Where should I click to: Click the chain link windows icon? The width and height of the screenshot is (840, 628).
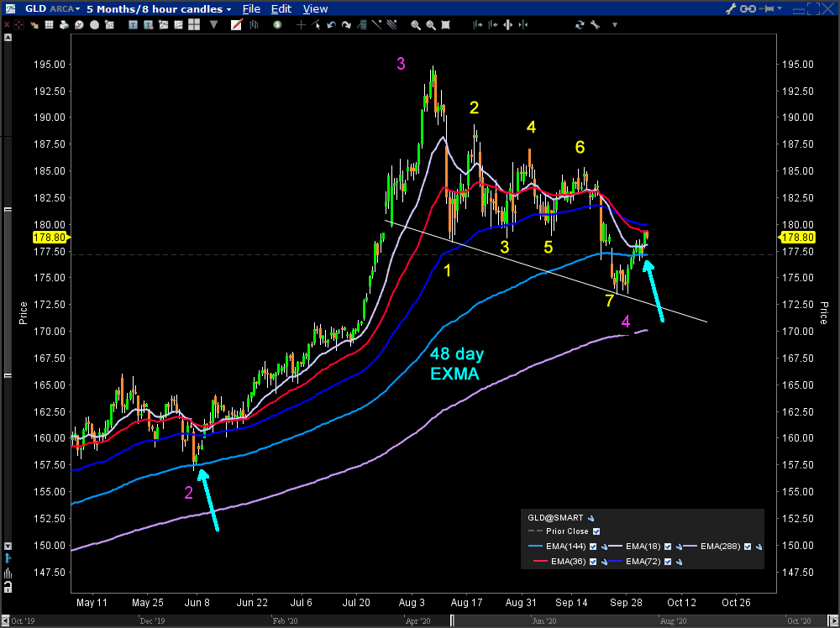click(x=748, y=8)
